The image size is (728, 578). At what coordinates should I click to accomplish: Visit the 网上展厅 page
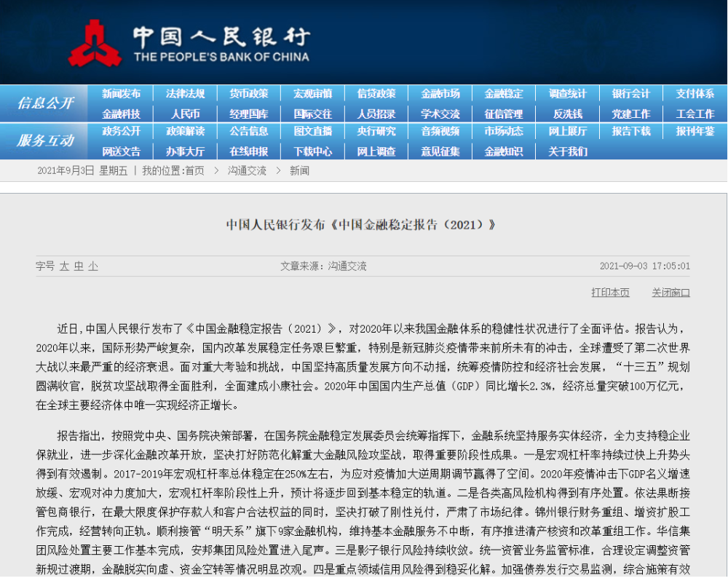tap(567, 131)
